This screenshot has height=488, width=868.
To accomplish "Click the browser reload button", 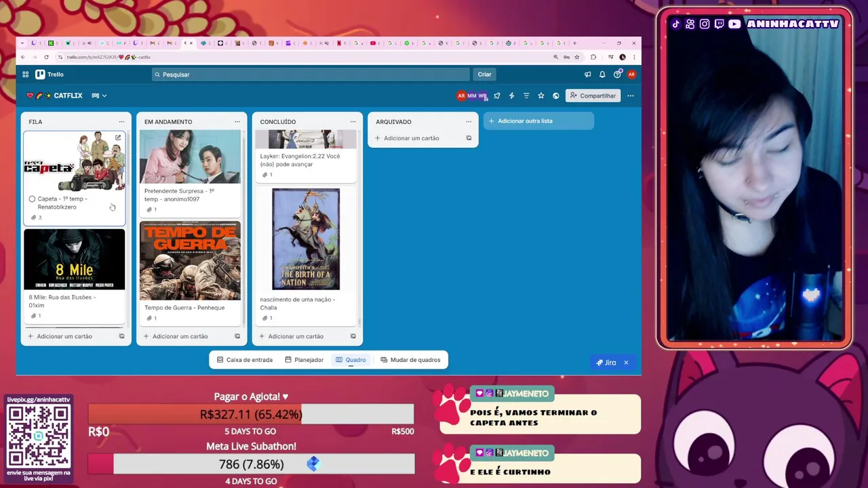I will pos(46,57).
